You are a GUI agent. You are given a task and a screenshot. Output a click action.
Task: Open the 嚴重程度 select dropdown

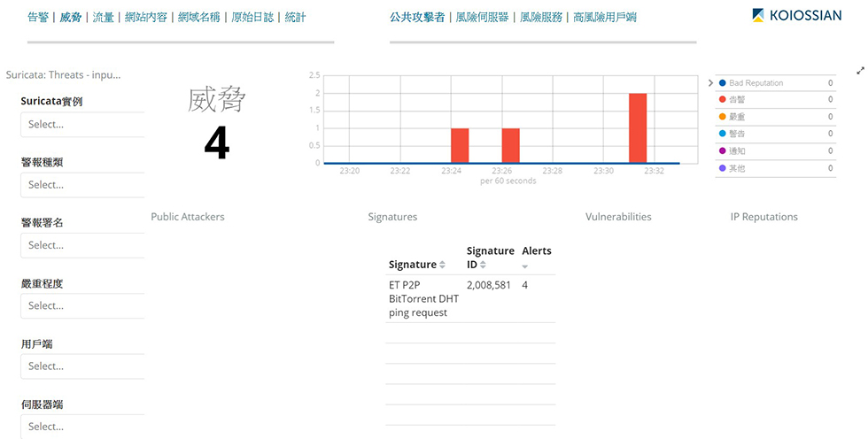82,305
